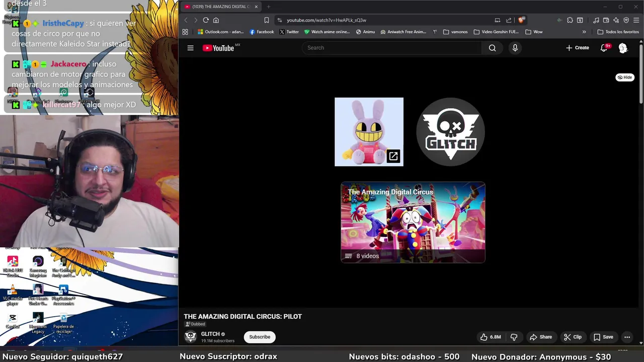Subscribe to the GLITCH channel

point(260,337)
